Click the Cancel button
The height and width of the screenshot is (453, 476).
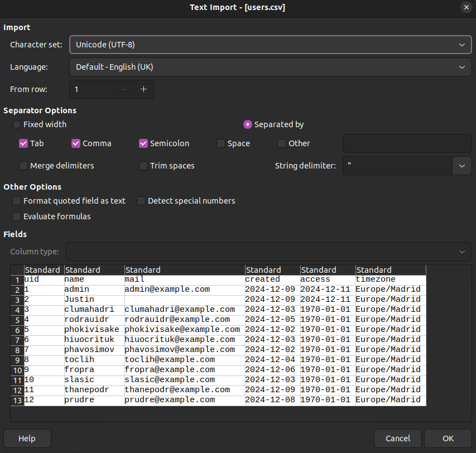pos(398,438)
